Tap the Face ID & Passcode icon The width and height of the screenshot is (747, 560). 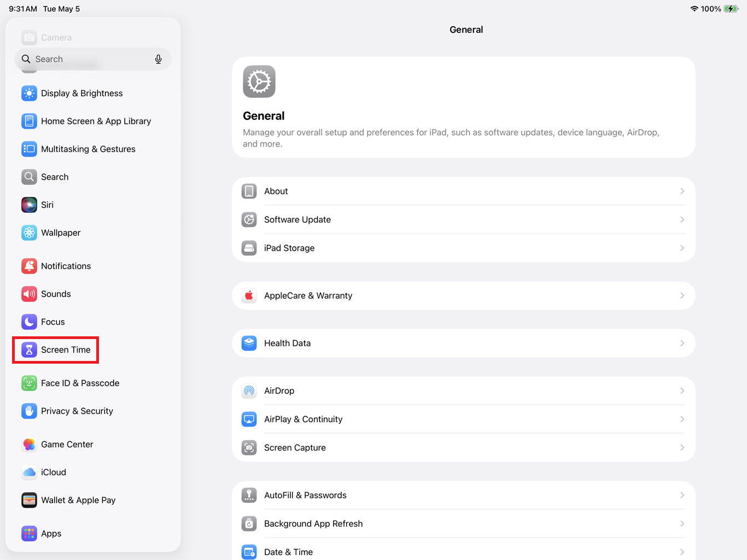point(29,383)
